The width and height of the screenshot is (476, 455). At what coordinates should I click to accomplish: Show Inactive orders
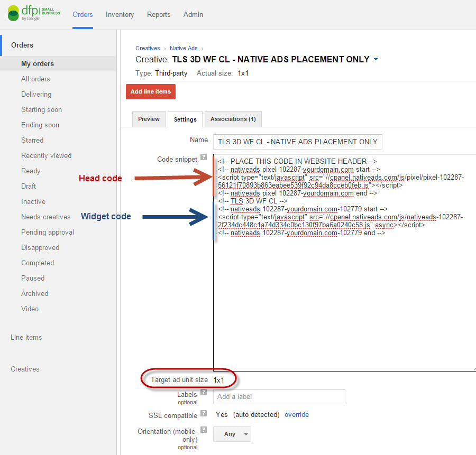click(33, 202)
